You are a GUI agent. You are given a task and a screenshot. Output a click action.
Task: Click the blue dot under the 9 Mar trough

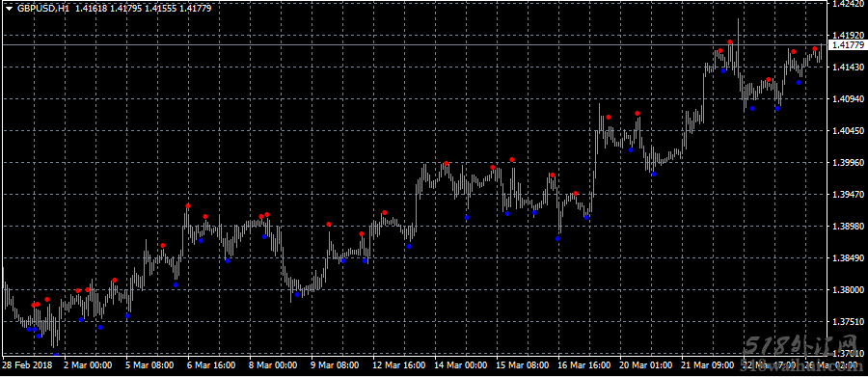[297, 294]
